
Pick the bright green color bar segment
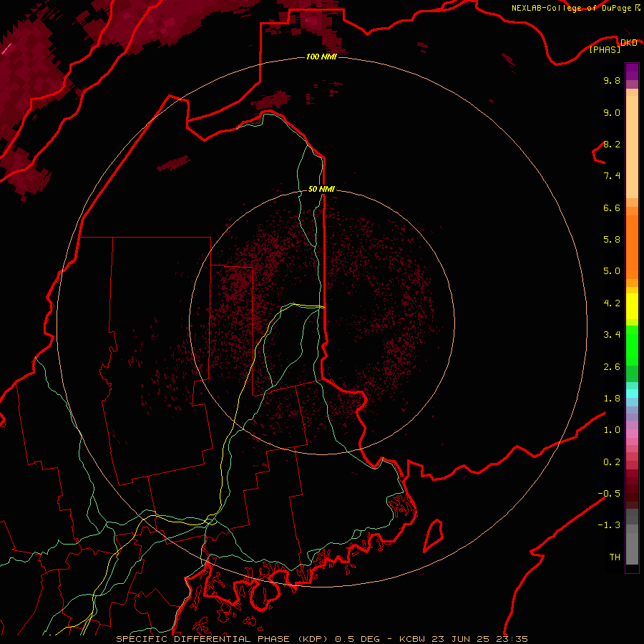pos(632,347)
